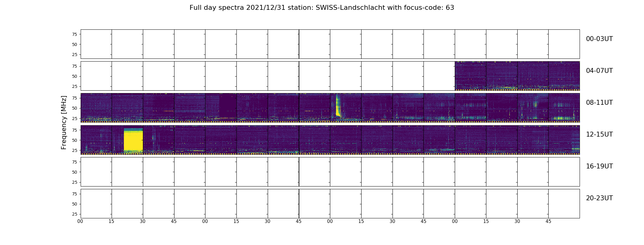644x245 pixels.
Task: Click the 50 tick of the 16-19UT row
Action: click(x=75, y=172)
